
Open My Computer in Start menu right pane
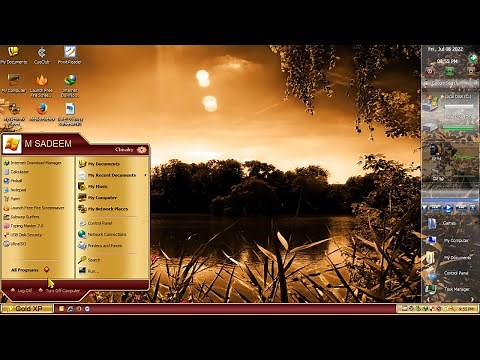97,198
